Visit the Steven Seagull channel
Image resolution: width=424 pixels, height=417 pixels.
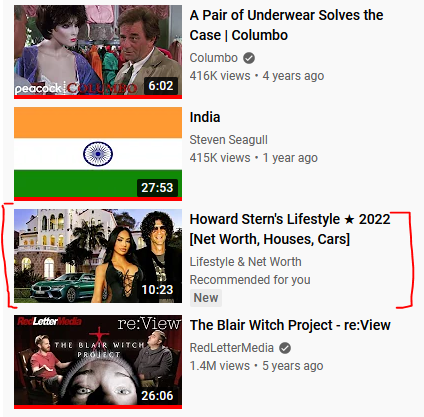(x=228, y=140)
